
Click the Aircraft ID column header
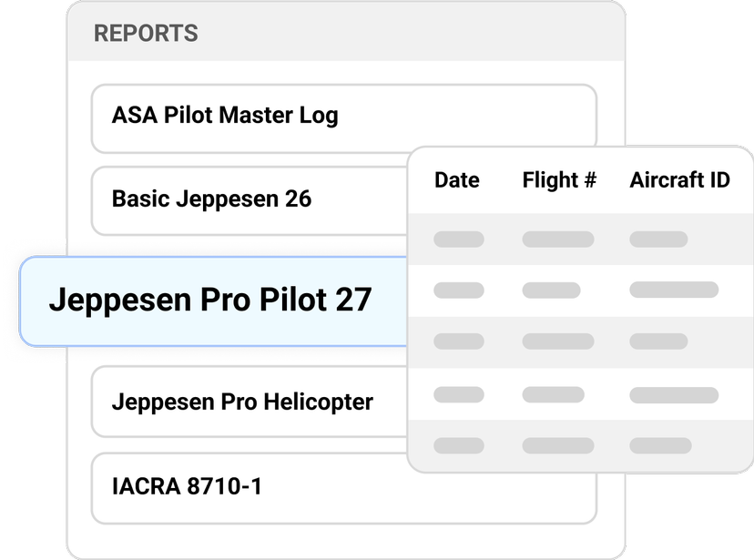[x=679, y=180]
